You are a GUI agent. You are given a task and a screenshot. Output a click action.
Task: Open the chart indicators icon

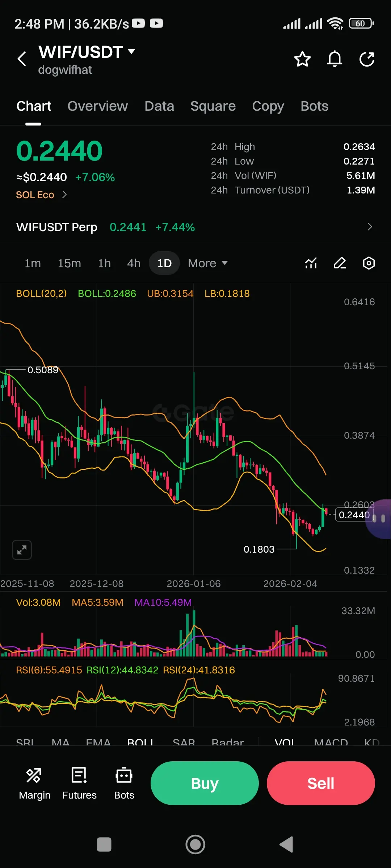click(311, 263)
